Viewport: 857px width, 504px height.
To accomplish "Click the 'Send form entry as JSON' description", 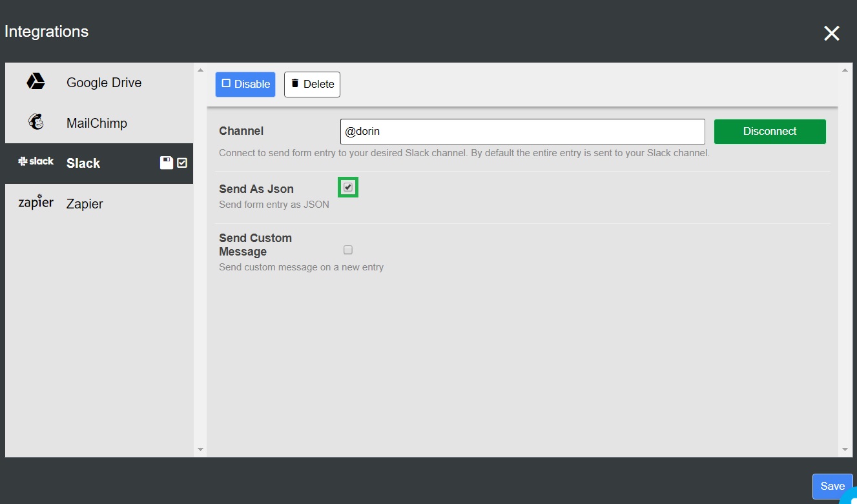I will click(x=274, y=205).
